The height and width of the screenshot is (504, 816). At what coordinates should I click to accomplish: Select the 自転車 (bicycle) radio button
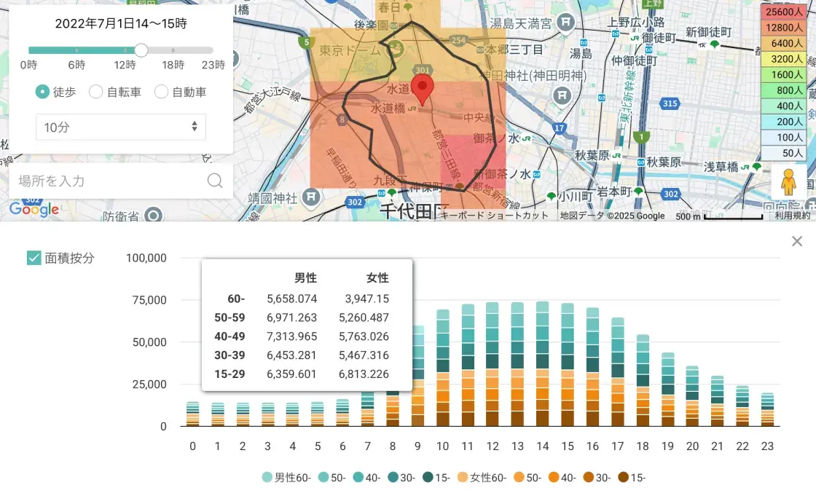click(x=95, y=92)
